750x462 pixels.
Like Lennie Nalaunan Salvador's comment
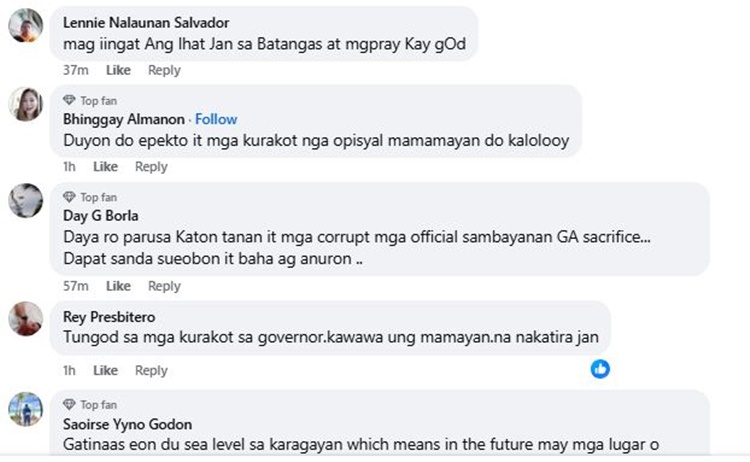click(x=118, y=70)
